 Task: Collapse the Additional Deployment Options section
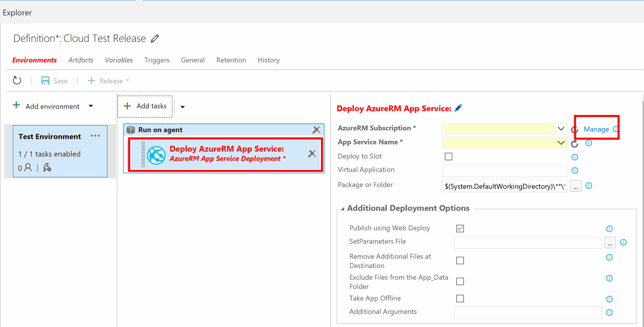click(x=343, y=209)
